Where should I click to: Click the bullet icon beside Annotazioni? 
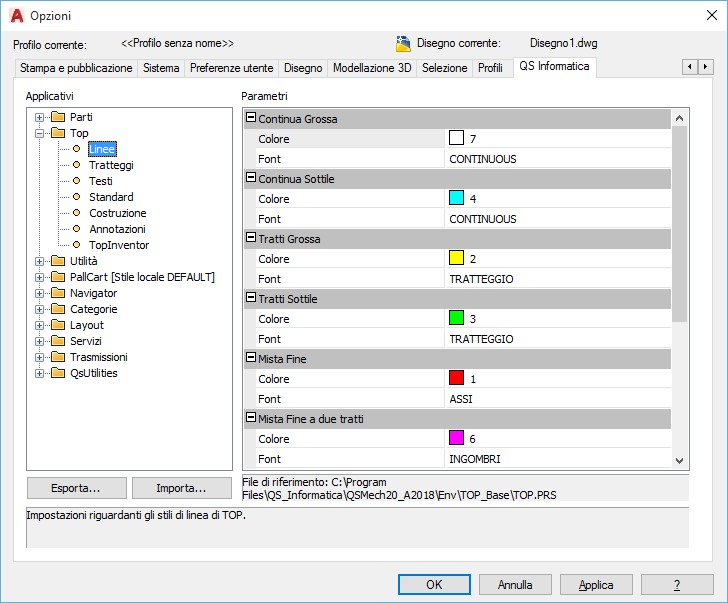(77, 229)
